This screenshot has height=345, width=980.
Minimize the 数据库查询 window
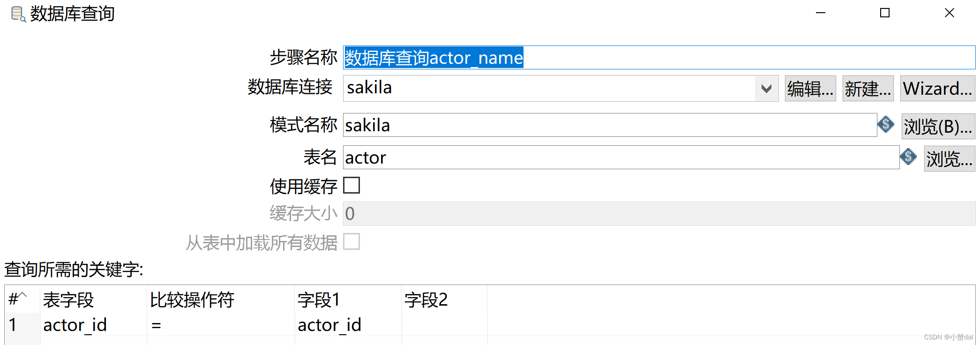[x=820, y=13]
